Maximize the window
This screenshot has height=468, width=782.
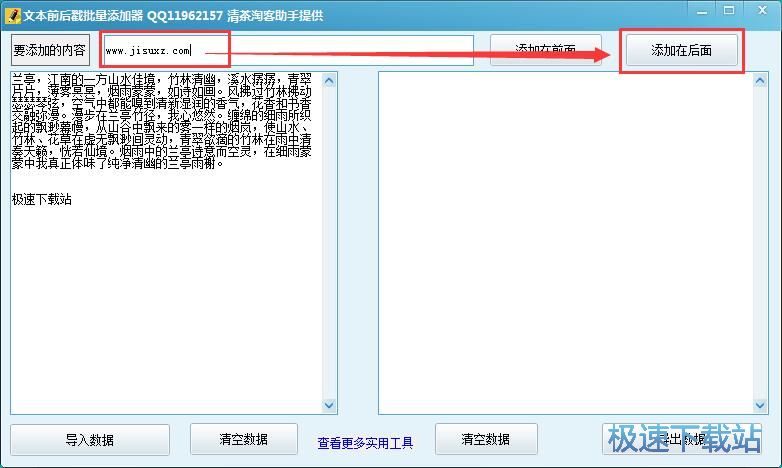pyautogui.click(x=729, y=10)
